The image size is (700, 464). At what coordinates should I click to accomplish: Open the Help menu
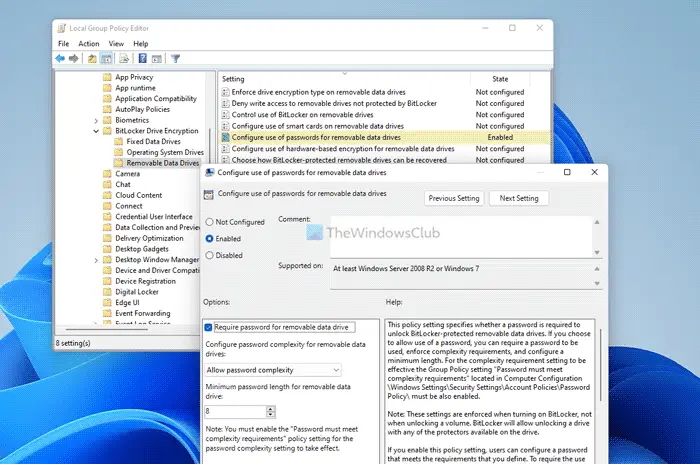141,44
